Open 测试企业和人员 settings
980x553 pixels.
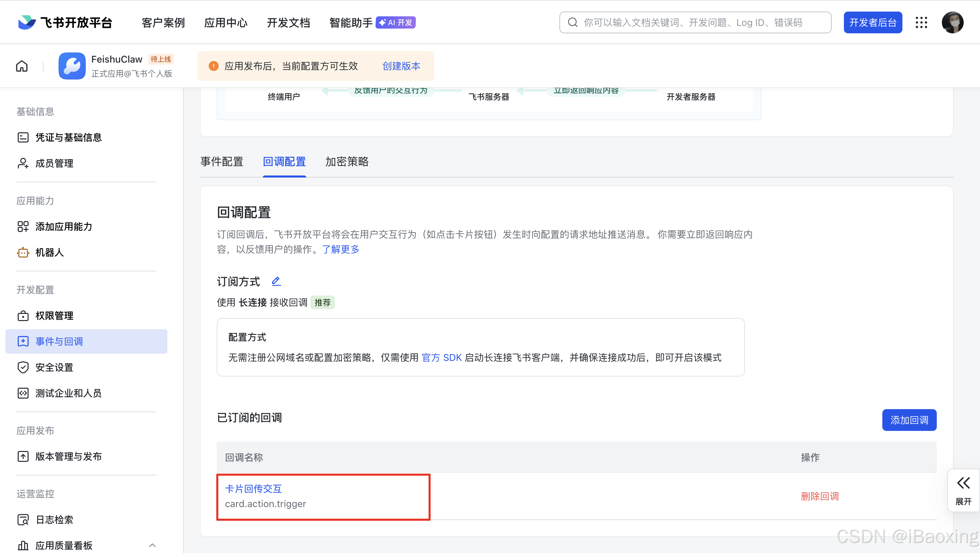point(68,393)
